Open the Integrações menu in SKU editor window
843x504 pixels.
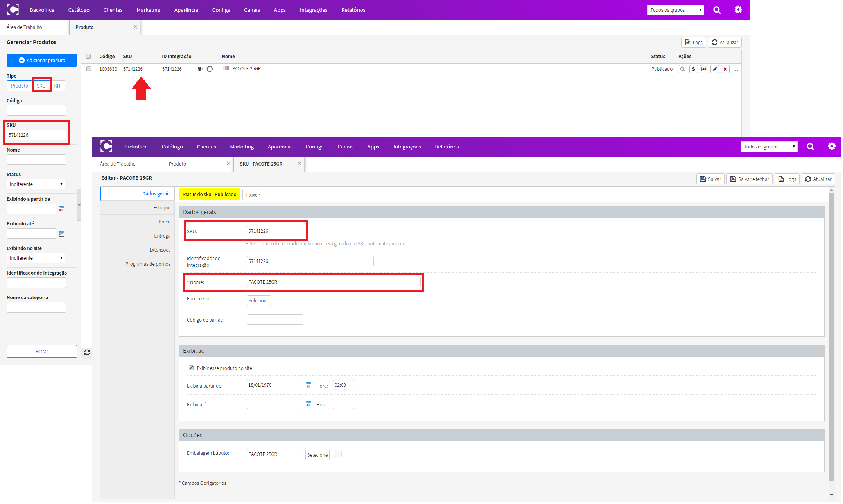click(407, 147)
